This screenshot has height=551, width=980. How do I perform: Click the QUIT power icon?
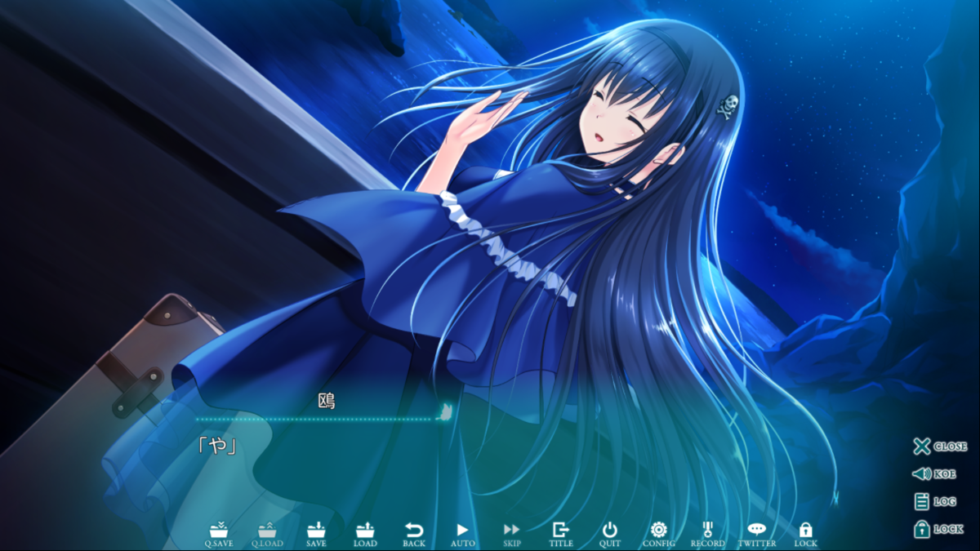point(610,535)
